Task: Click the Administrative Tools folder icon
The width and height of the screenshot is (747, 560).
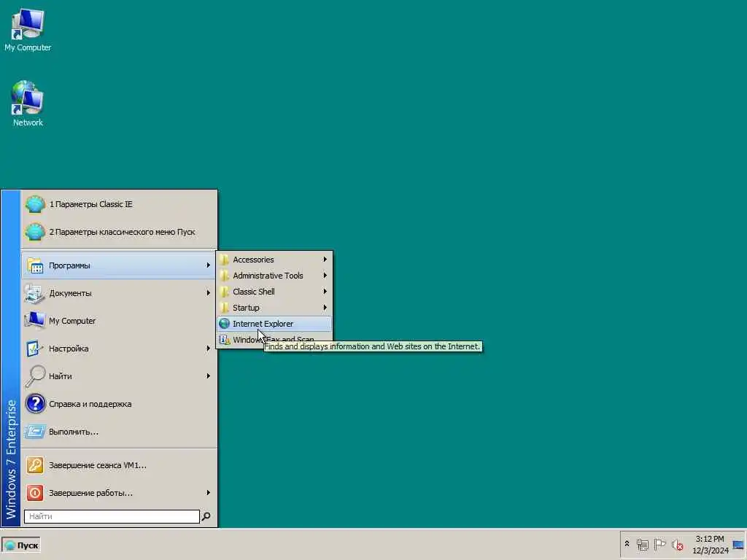Action: pyautogui.click(x=224, y=276)
